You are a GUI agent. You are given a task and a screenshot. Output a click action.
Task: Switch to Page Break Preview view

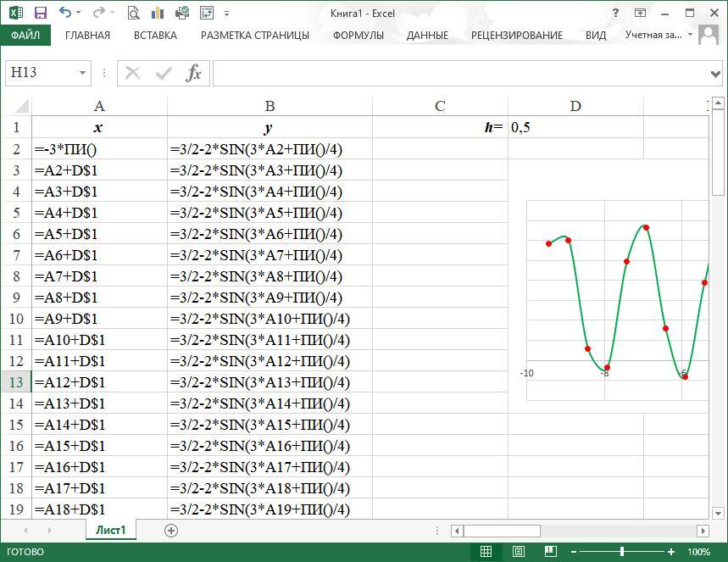pos(548,552)
